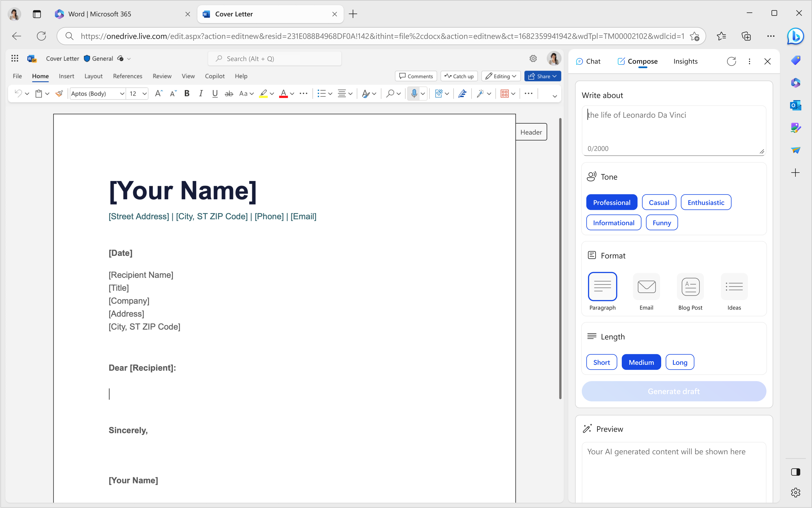Switch to the References ribbon tab

click(127, 76)
